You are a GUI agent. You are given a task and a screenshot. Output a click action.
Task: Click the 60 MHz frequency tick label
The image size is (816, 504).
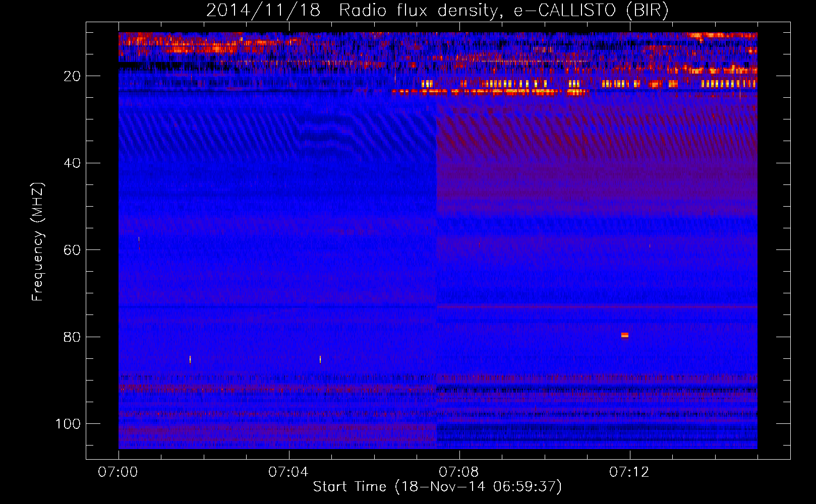(x=72, y=250)
